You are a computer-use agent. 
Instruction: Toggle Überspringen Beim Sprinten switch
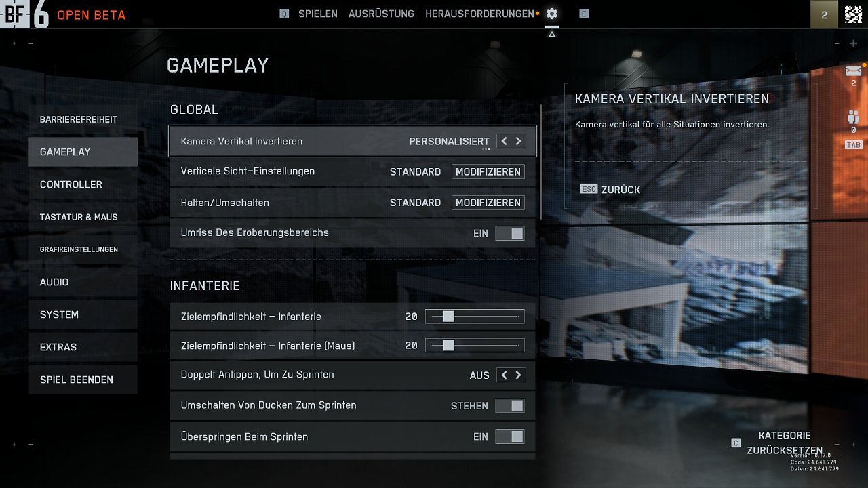tap(509, 437)
